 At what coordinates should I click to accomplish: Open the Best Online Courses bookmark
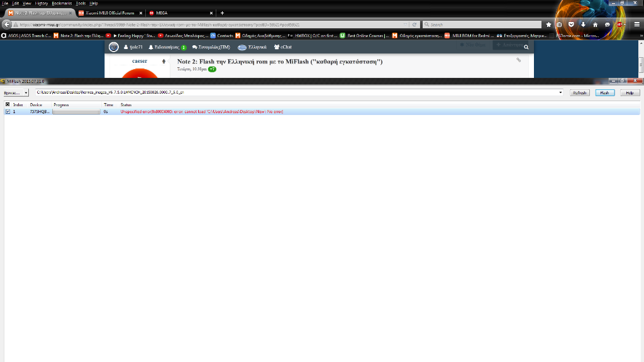pyautogui.click(x=364, y=36)
